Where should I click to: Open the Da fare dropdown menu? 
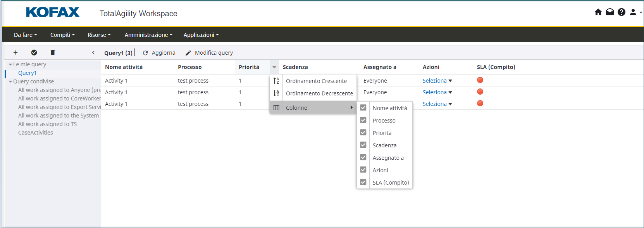pyautogui.click(x=25, y=35)
